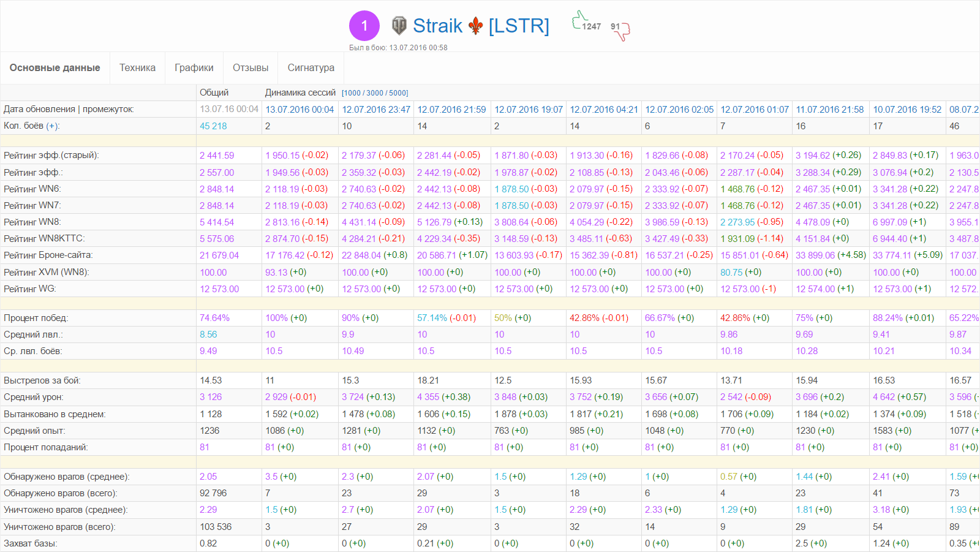Click the Процент побед row label
980x552 pixels.
(36, 318)
